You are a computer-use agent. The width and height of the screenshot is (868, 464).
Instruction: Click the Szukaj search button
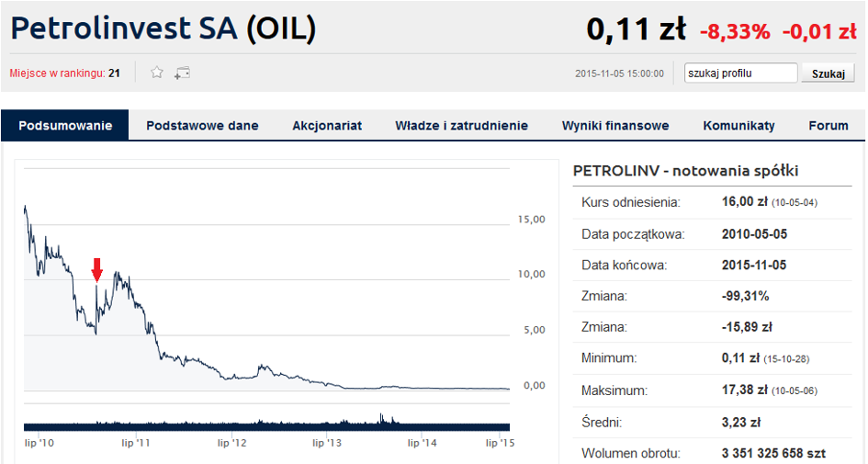[x=829, y=74]
